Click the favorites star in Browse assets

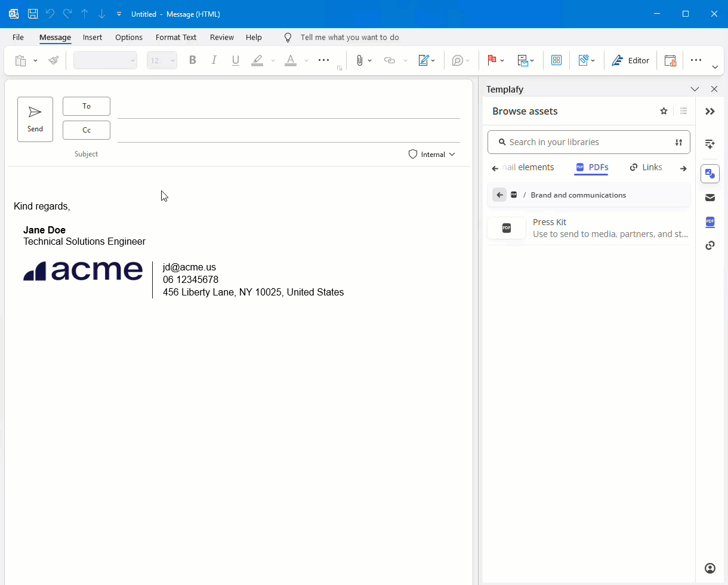pos(664,111)
